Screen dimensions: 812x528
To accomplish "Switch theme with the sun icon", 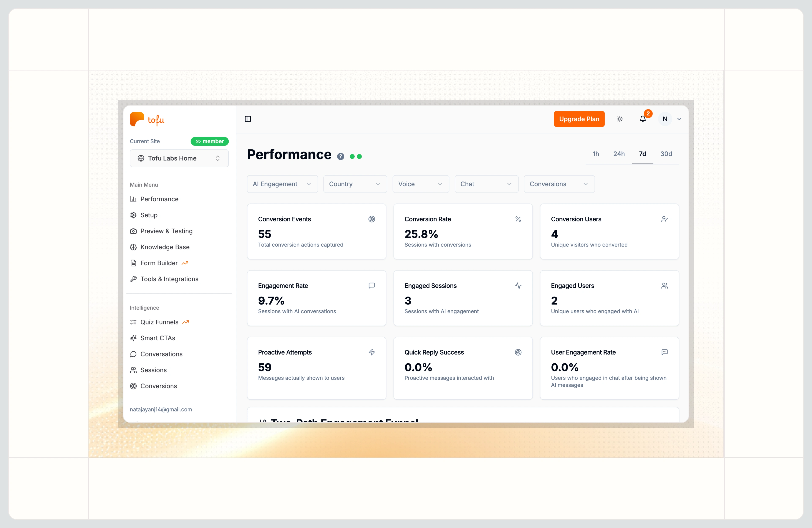I will coord(620,119).
